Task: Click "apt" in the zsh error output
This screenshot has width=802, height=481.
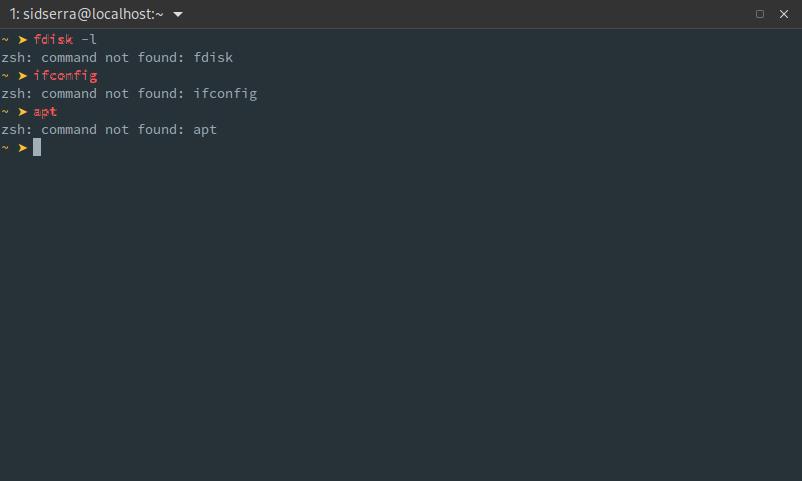Action: pyautogui.click(x=205, y=130)
